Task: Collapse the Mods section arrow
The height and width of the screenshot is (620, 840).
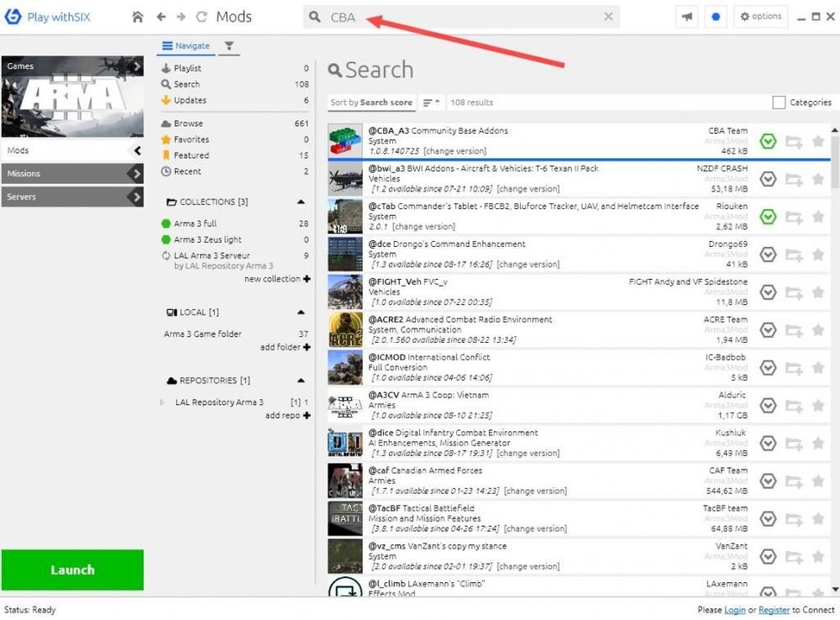Action: (x=137, y=150)
